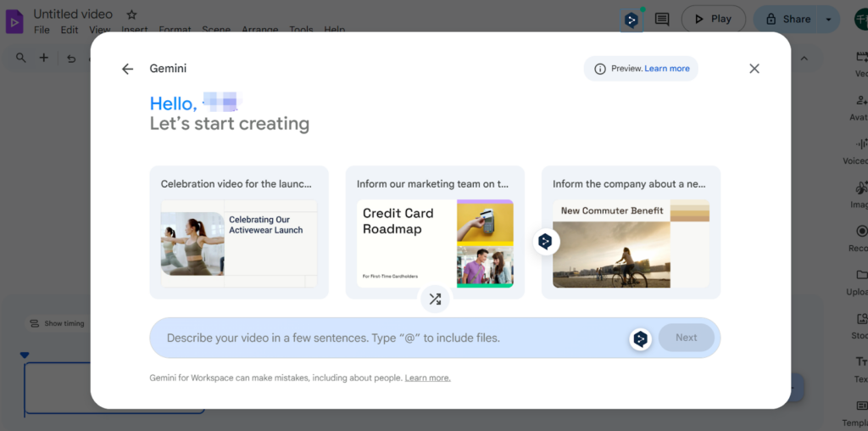Close the Gemini dialog
Screen dimensions: 868x431
point(754,69)
